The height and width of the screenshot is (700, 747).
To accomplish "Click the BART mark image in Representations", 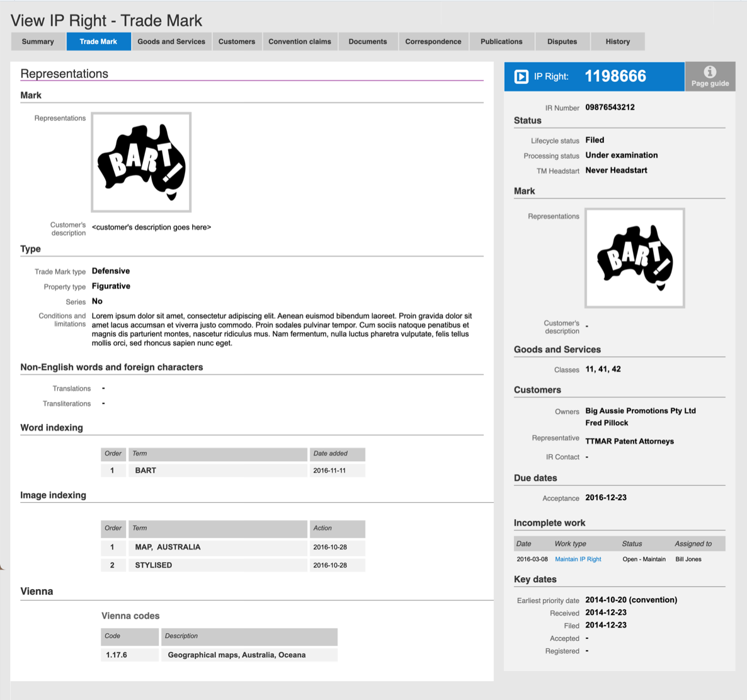I will (141, 162).
